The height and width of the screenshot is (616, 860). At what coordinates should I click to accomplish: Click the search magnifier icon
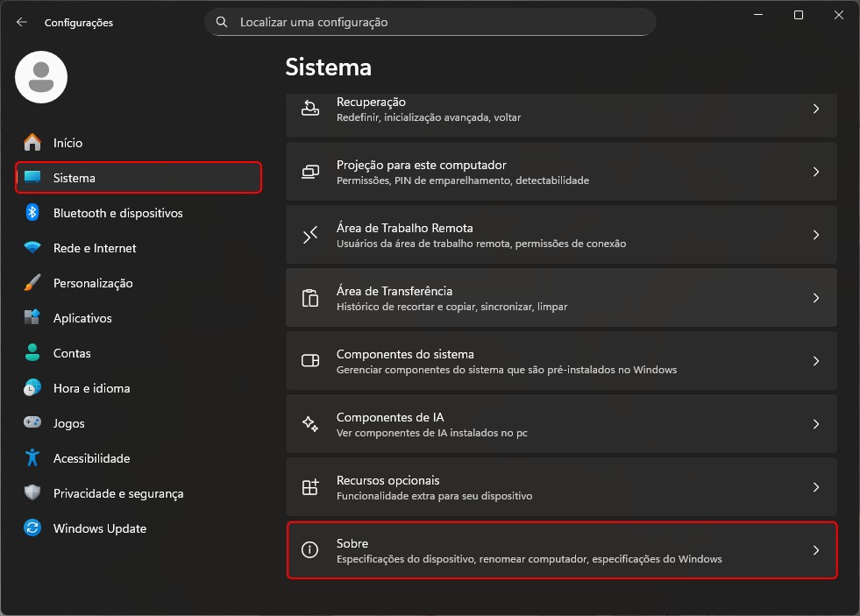tap(222, 22)
